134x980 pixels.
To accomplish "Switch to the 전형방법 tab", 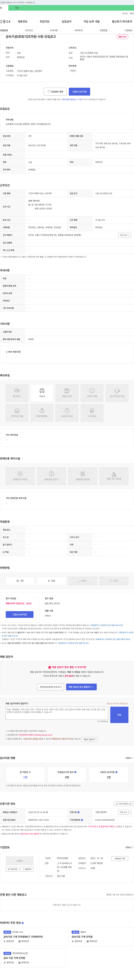I will 104,30.
